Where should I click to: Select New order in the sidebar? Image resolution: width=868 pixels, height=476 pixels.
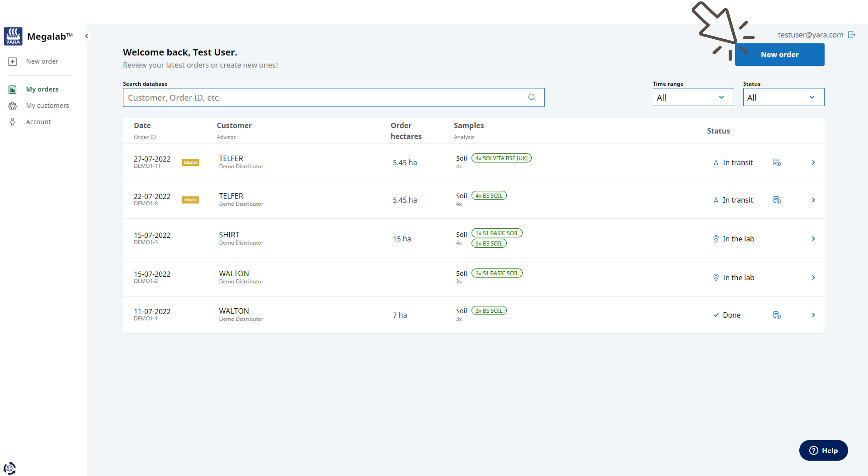[42, 61]
